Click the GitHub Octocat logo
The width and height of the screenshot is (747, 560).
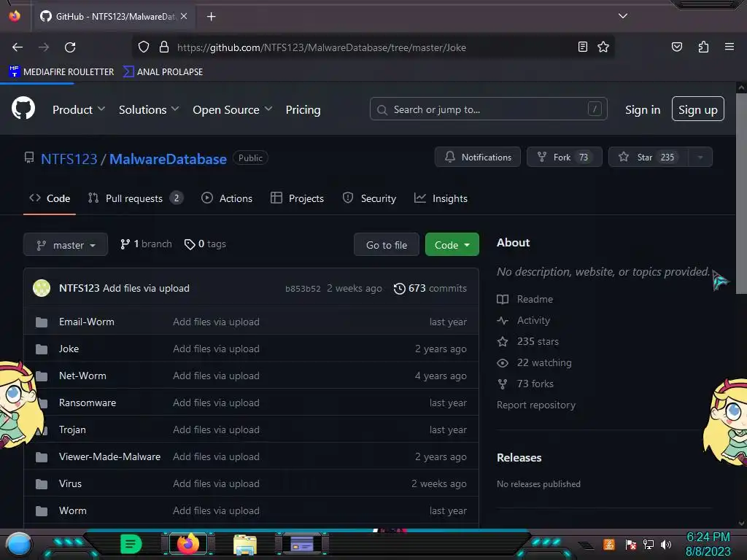[23, 109]
